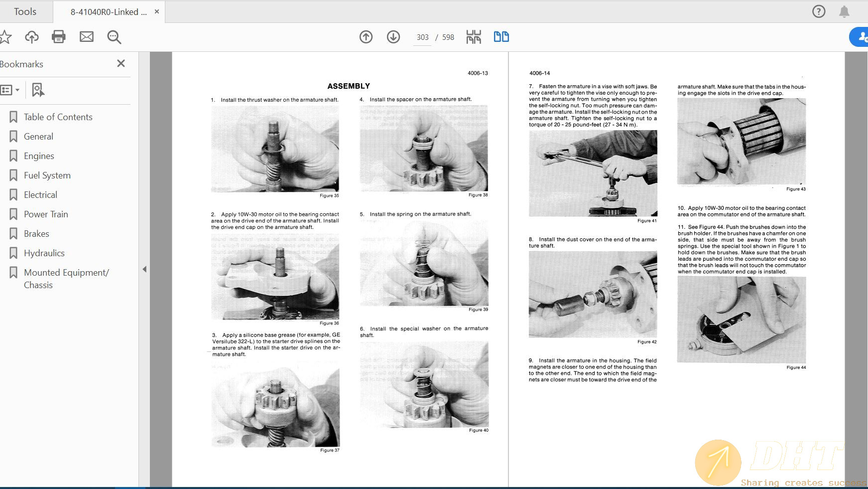Print the document using printer icon

tap(59, 37)
